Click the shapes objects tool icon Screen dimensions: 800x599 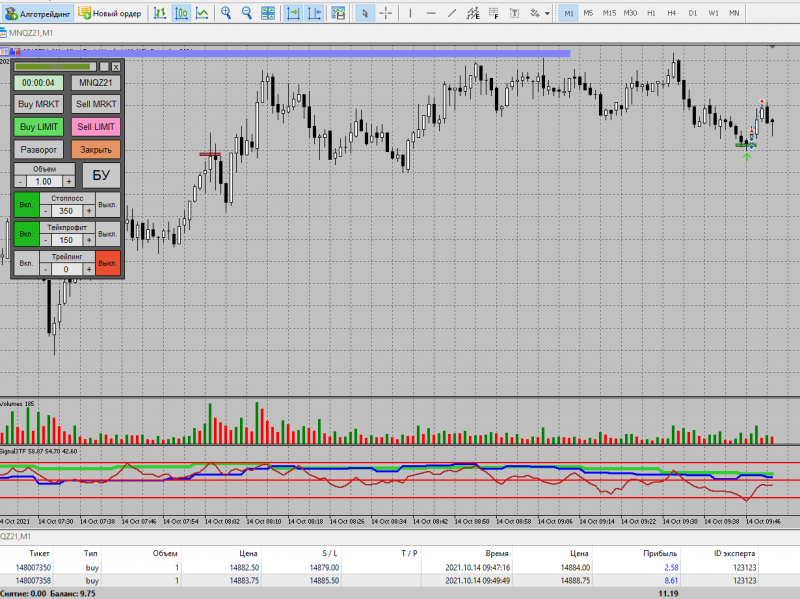click(x=535, y=13)
